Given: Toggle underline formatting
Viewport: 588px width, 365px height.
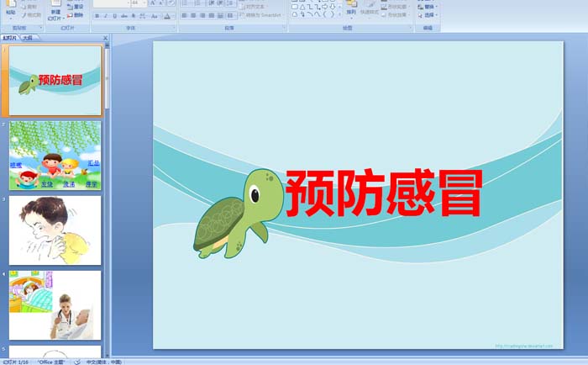Looking at the screenshot, I should [115, 16].
